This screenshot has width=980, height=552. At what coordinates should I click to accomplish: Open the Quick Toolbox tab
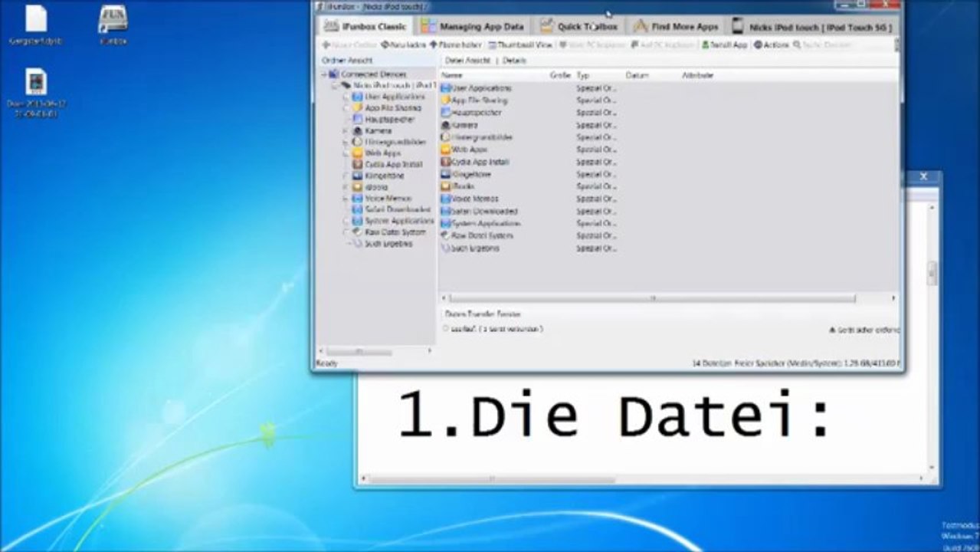(579, 26)
